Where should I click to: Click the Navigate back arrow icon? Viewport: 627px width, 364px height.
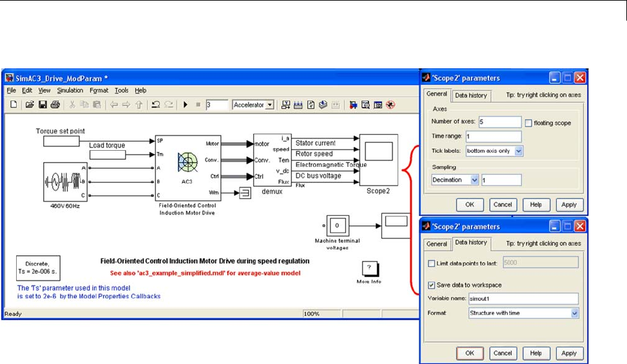point(114,104)
